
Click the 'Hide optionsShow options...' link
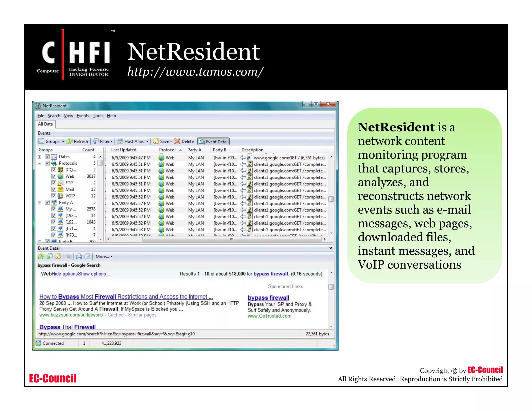(81, 274)
